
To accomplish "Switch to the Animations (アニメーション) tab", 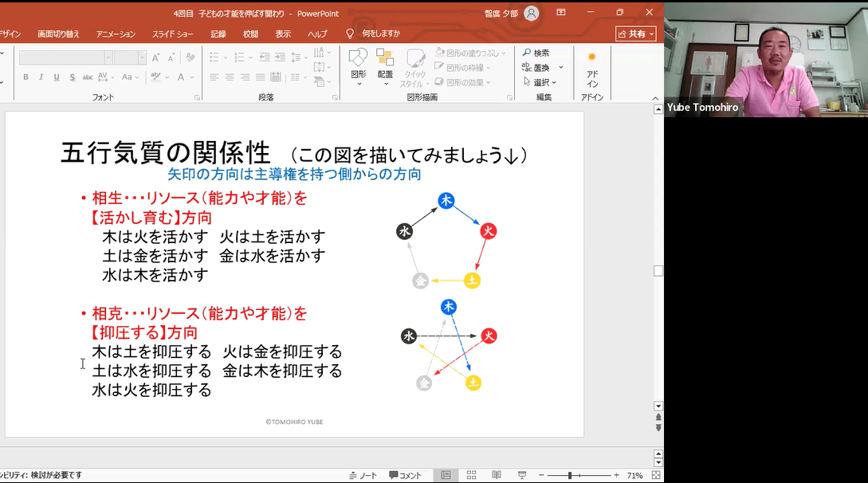I will tap(116, 34).
